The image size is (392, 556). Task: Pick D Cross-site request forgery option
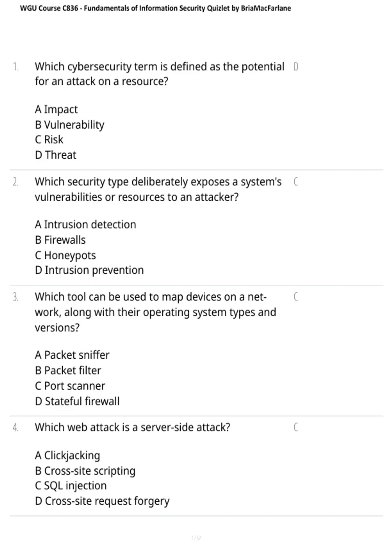[102, 501]
